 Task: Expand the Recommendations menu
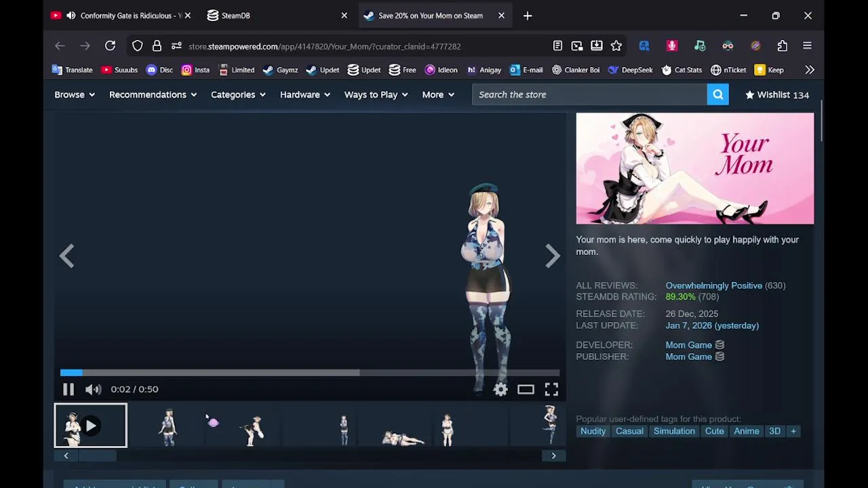[x=153, y=95]
